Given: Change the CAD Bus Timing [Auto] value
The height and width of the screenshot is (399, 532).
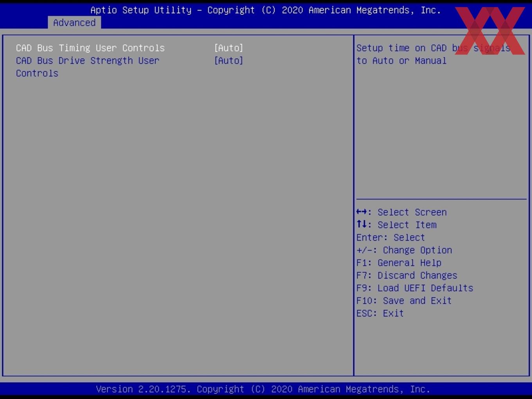Looking at the screenshot, I should [x=228, y=48].
